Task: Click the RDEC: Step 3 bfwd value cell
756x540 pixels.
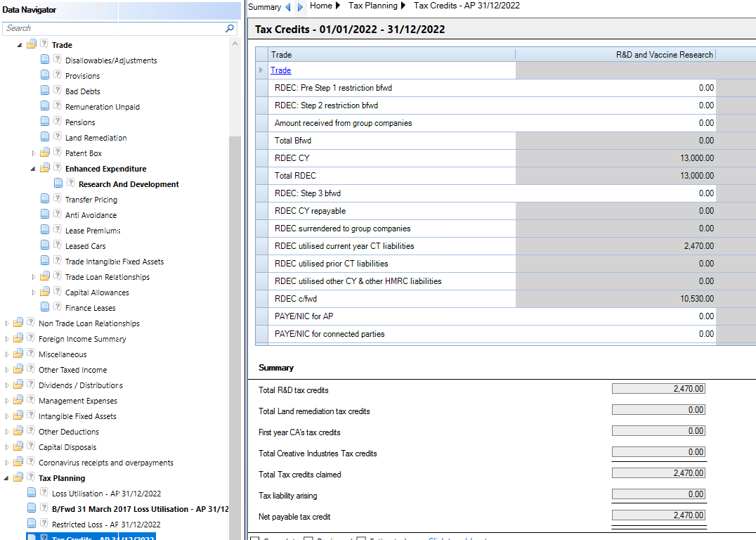Action: tap(615, 193)
